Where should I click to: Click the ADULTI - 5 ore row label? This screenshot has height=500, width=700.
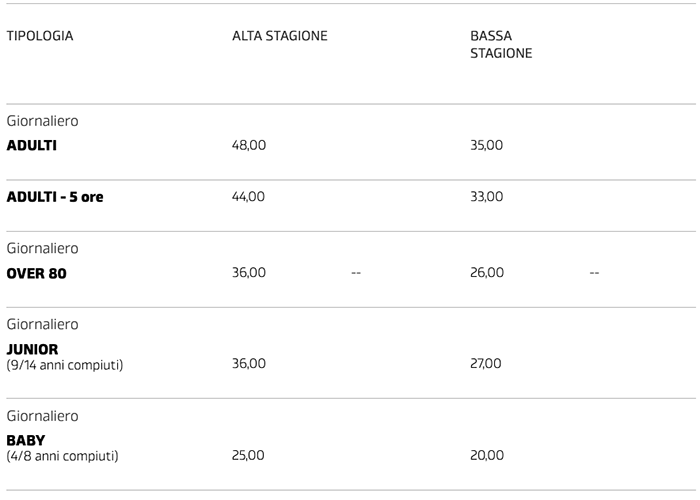[55, 196]
